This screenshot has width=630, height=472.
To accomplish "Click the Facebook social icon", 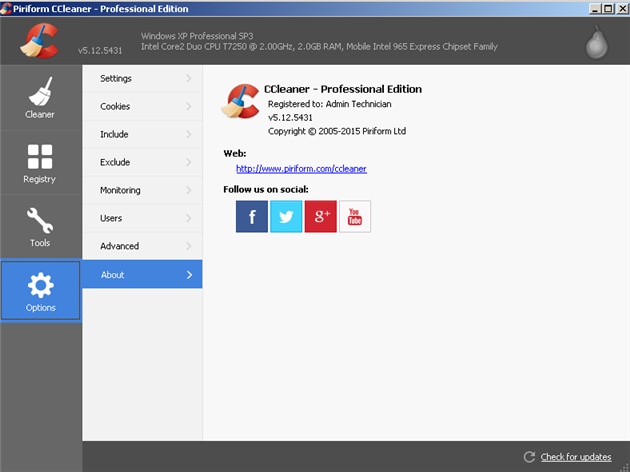I will (x=252, y=216).
